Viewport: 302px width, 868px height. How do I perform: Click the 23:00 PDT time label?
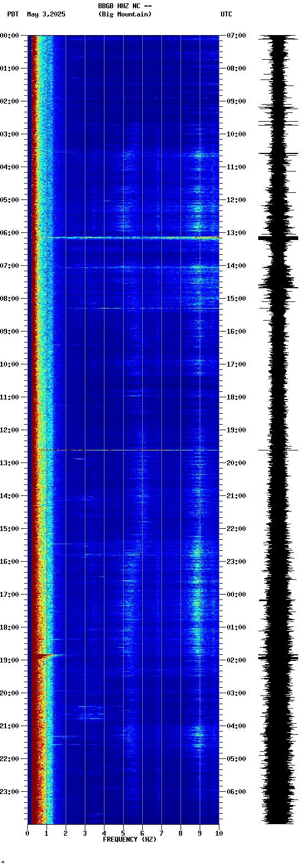pyautogui.click(x=9, y=792)
